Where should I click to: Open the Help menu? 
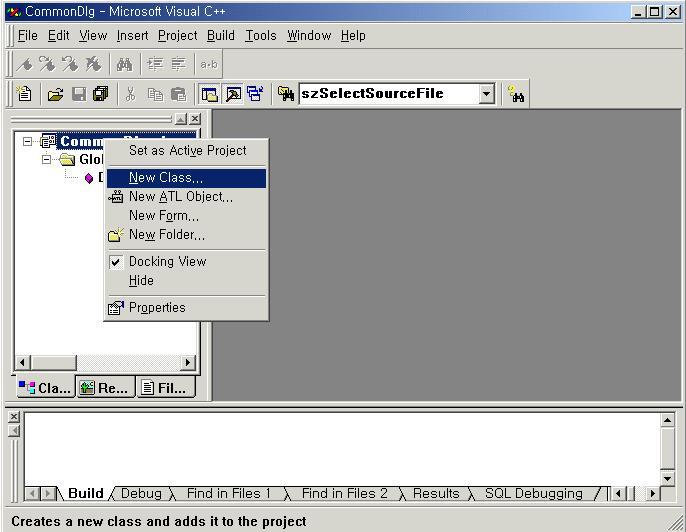(x=353, y=35)
